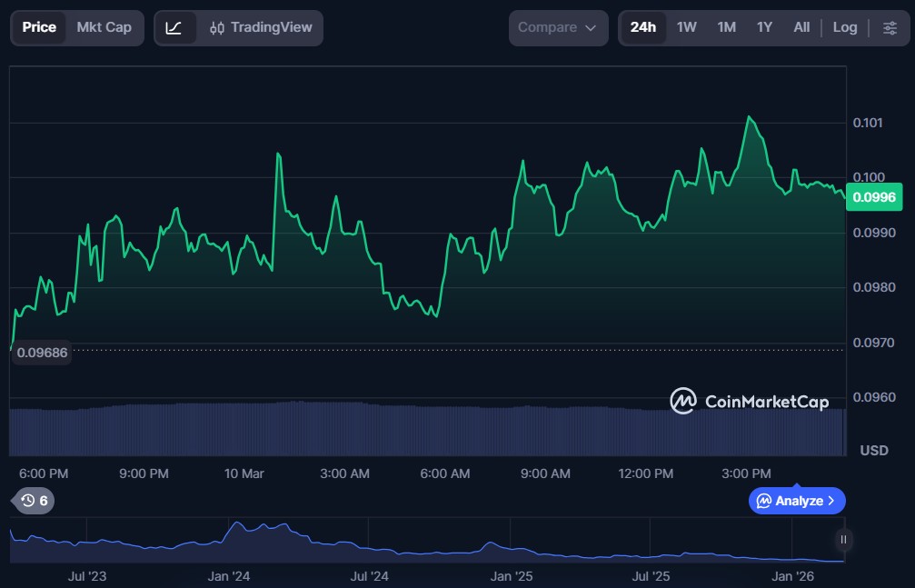Show the 1Y time range
915x588 pixels.
pyautogui.click(x=764, y=28)
